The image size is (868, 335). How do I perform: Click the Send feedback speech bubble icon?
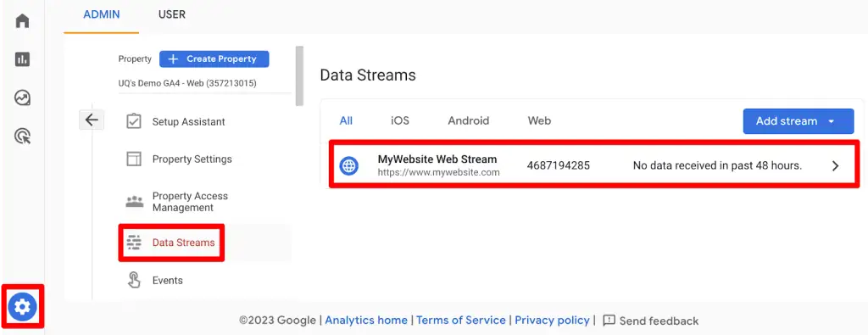(609, 321)
